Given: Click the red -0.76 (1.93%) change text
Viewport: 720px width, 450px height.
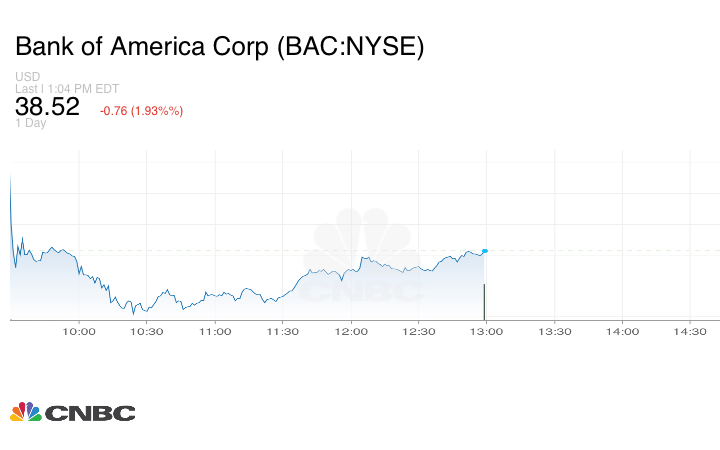Looking at the screenshot, I should click(x=141, y=111).
